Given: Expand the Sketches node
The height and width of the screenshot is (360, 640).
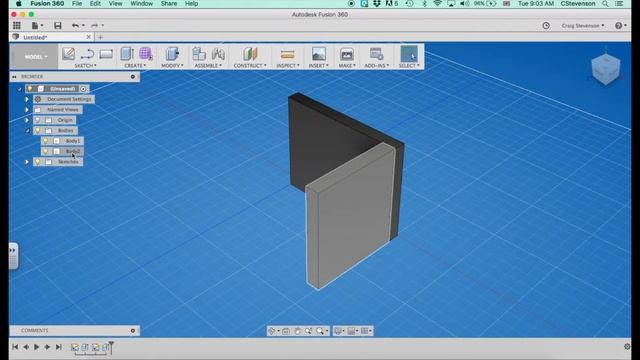Looking at the screenshot, I should (27, 162).
